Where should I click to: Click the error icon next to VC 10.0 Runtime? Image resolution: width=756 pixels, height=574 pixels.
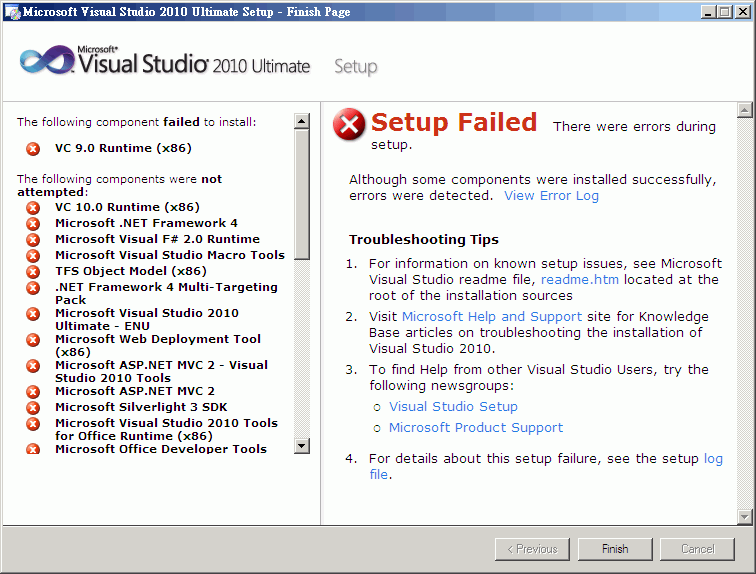(33, 208)
